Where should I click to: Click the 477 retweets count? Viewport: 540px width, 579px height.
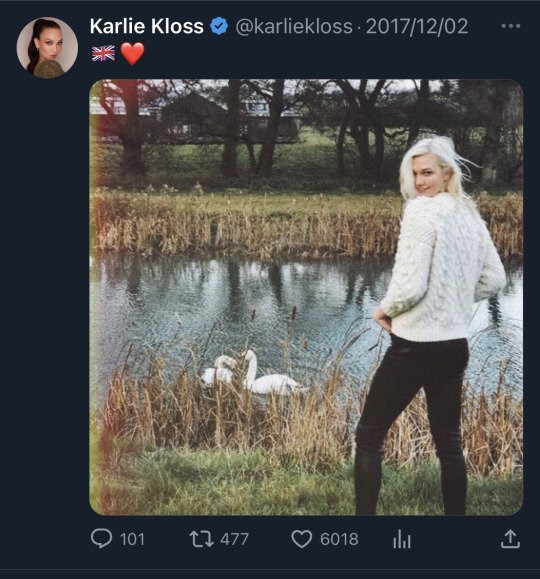(234, 539)
